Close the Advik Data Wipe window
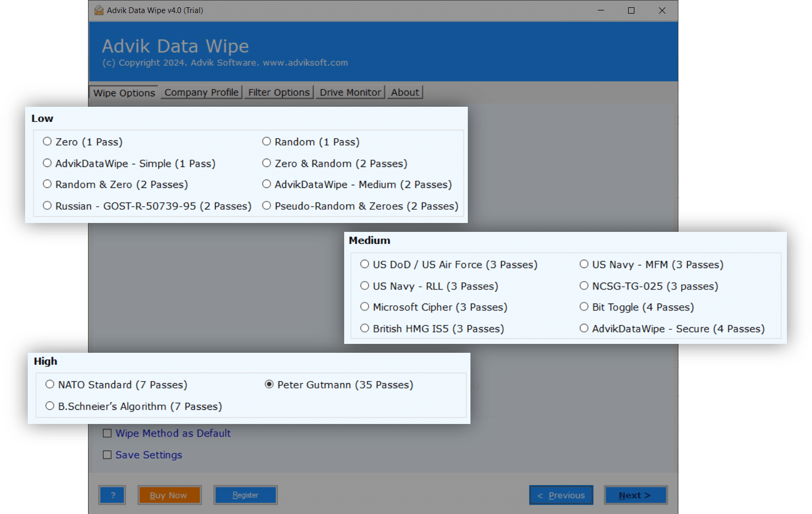The height and width of the screenshot is (514, 812). click(x=662, y=10)
